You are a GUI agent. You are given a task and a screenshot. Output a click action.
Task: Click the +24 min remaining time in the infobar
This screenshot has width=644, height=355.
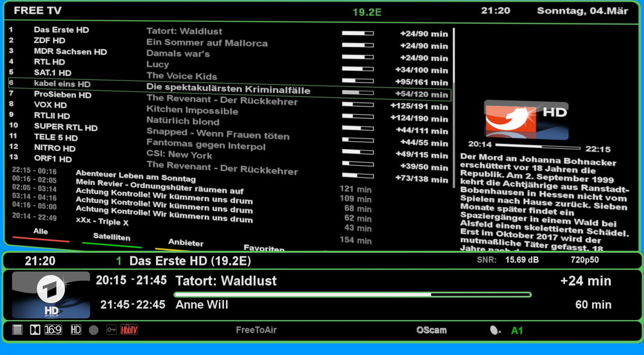pyautogui.click(x=586, y=281)
